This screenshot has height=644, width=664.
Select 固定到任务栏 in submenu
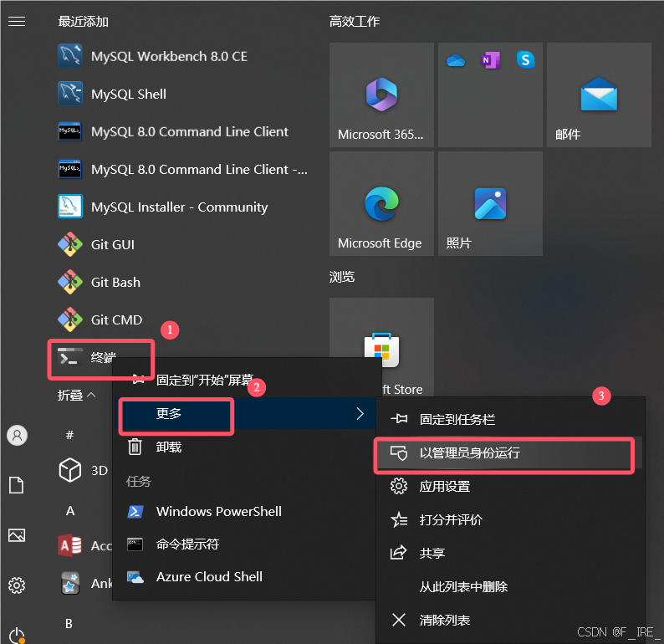tap(510, 419)
